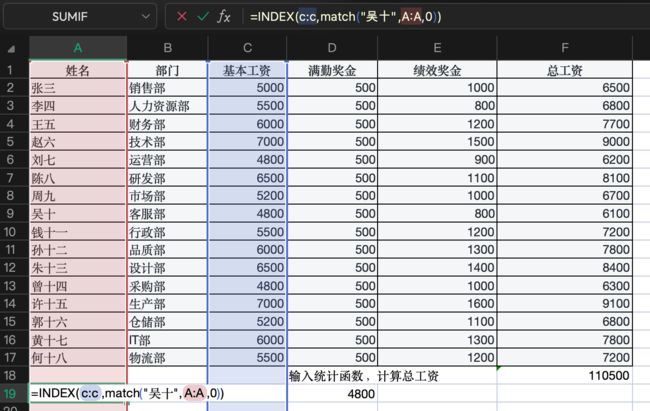
Task: Click total salary 9000 cell
Action: 565,142
